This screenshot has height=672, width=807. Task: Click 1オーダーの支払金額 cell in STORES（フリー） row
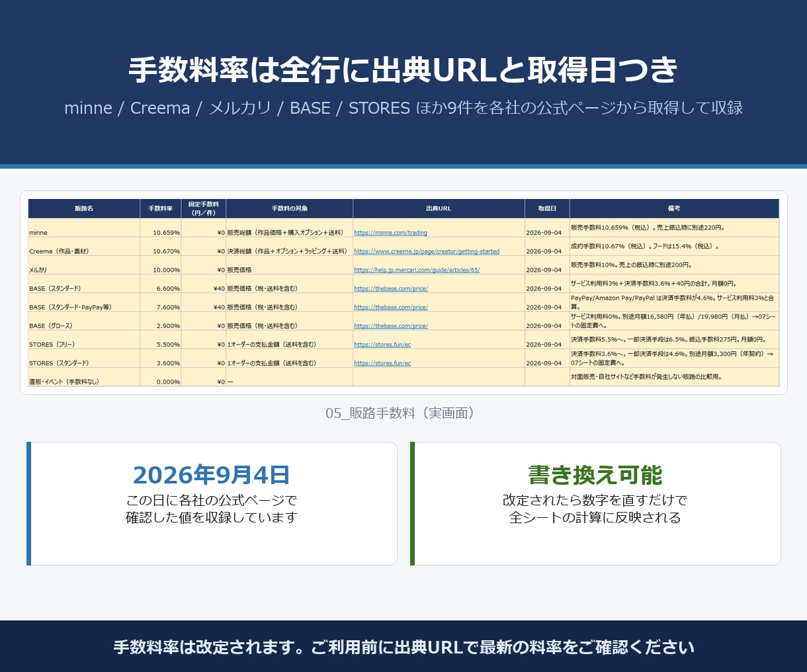290,339
